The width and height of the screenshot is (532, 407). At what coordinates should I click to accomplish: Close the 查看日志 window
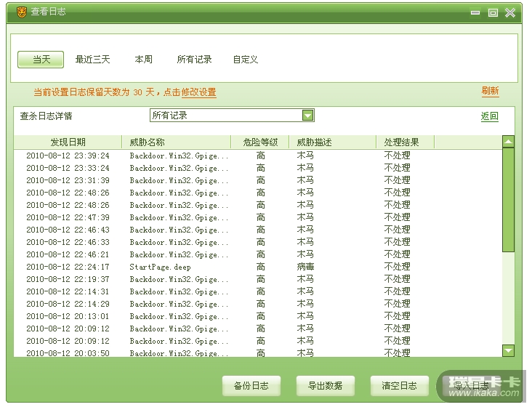[509, 12]
